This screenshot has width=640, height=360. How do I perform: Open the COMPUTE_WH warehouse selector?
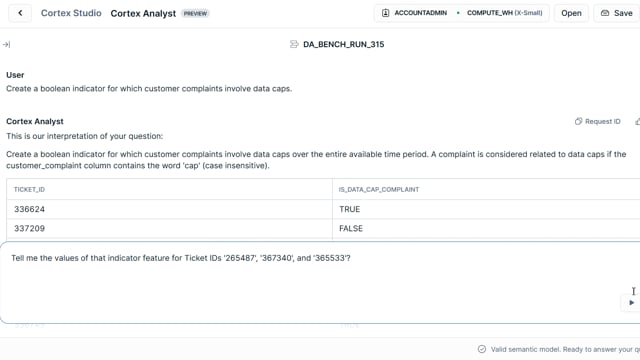pos(504,13)
